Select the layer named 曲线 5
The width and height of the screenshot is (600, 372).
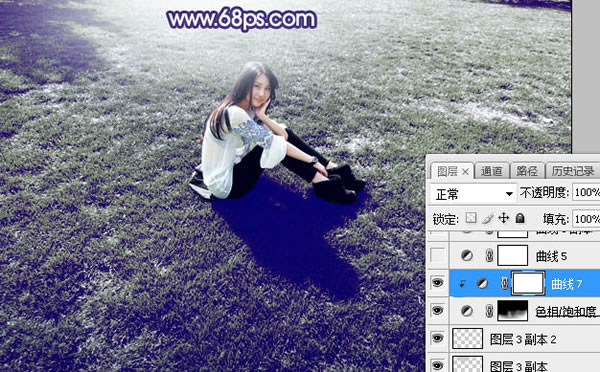pyautogui.click(x=551, y=256)
